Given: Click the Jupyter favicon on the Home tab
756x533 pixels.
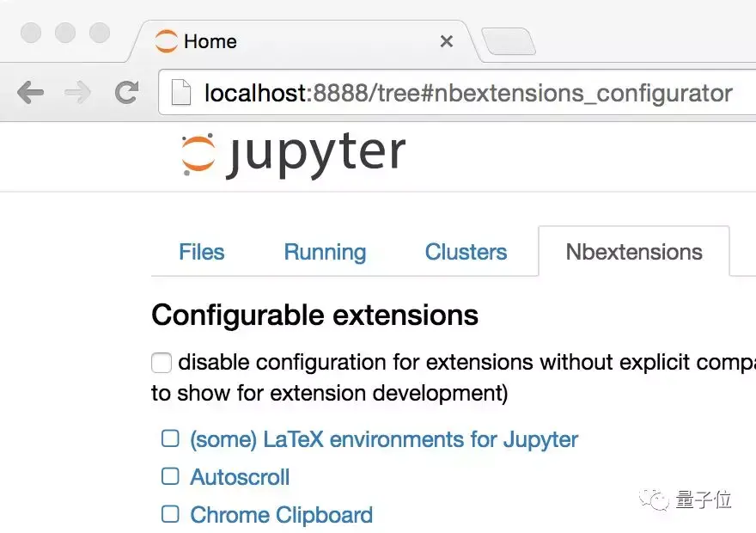Looking at the screenshot, I should (166, 40).
